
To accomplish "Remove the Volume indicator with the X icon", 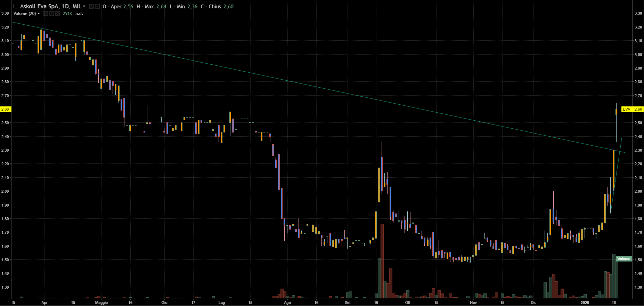I will point(57,14).
